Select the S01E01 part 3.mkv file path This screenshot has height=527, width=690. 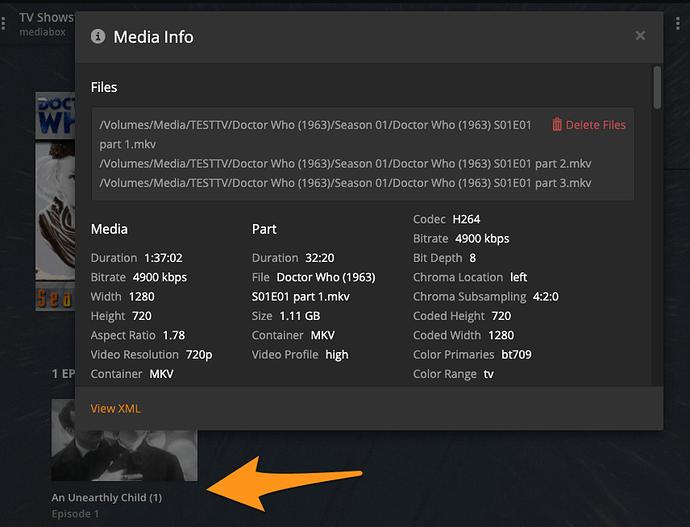coord(345,183)
